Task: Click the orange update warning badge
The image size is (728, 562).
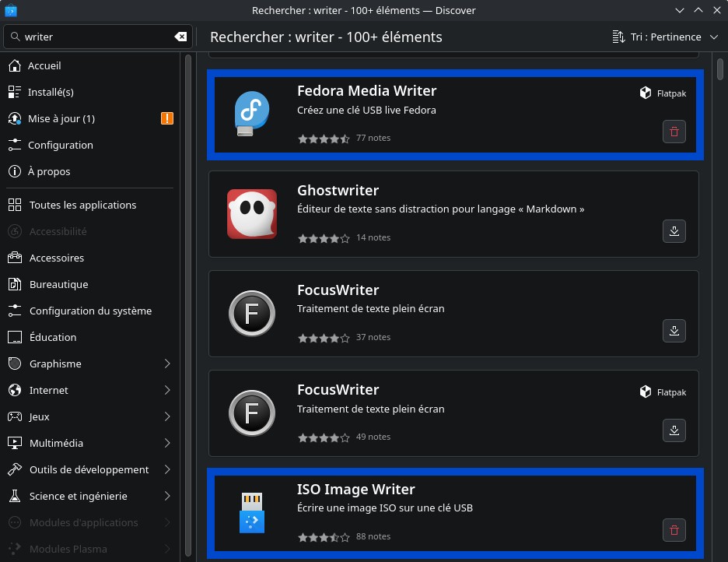Action: point(167,118)
